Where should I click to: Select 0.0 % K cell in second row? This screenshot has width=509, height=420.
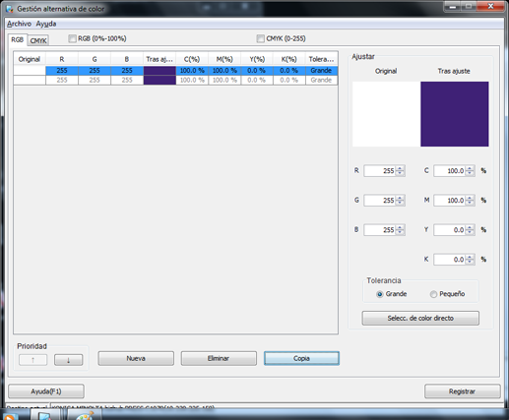pos(289,80)
